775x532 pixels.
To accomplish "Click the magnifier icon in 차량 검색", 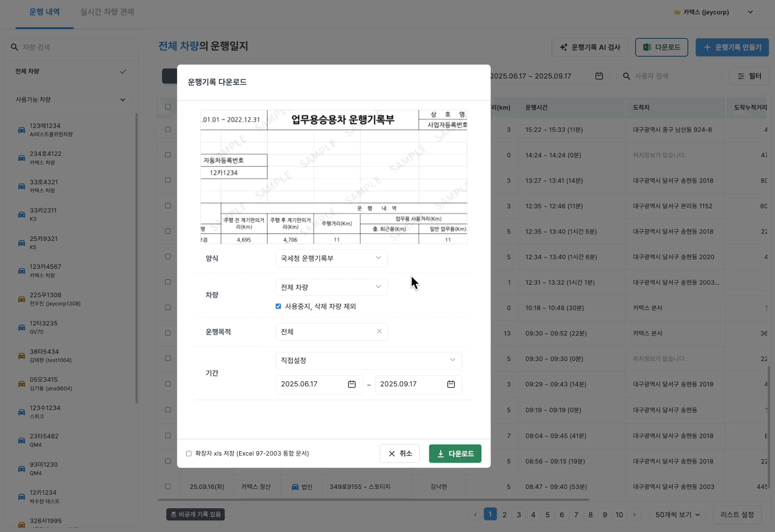I will click(x=14, y=47).
